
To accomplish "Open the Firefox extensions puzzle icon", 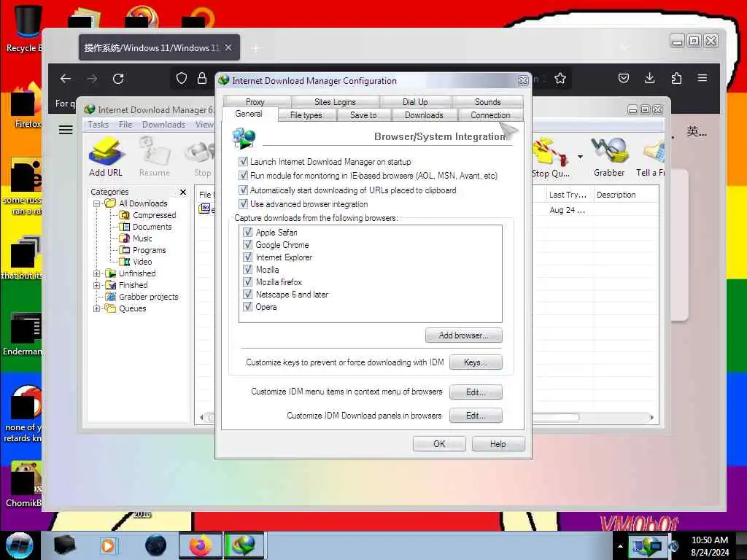I will click(676, 78).
